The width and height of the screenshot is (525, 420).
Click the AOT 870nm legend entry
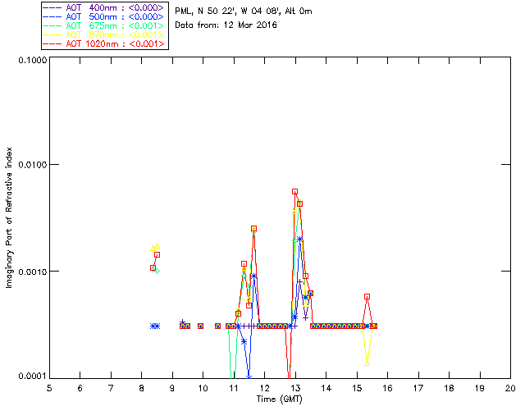(x=104, y=34)
